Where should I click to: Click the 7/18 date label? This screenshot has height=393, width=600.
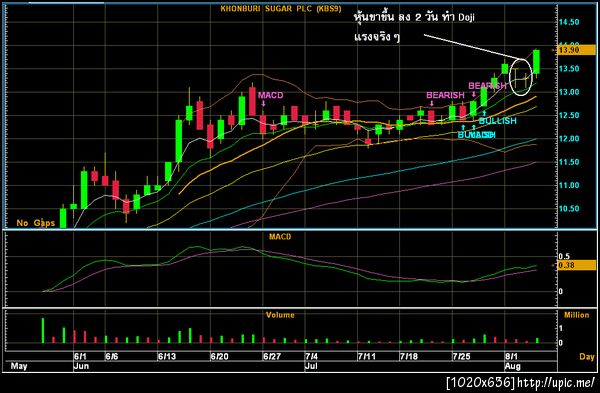click(409, 357)
